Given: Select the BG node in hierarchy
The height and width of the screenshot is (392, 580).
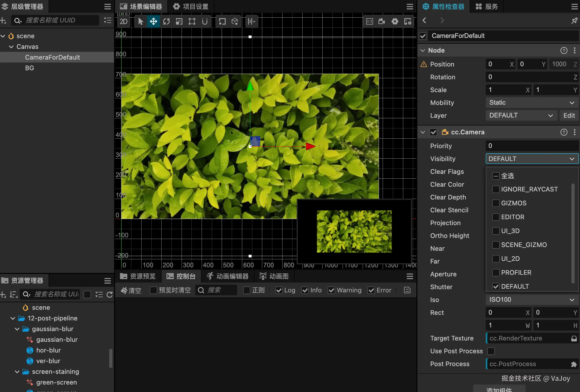Looking at the screenshot, I should (x=30, y=68).
